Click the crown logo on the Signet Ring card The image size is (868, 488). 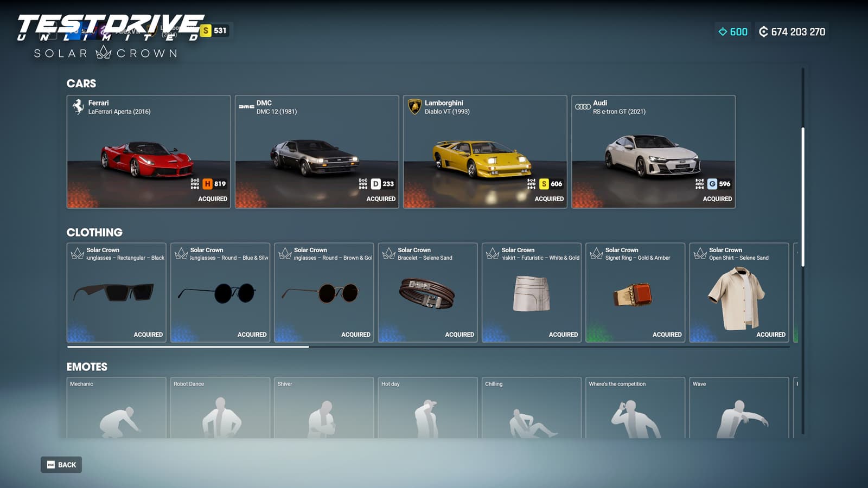[x=596, y=253]
